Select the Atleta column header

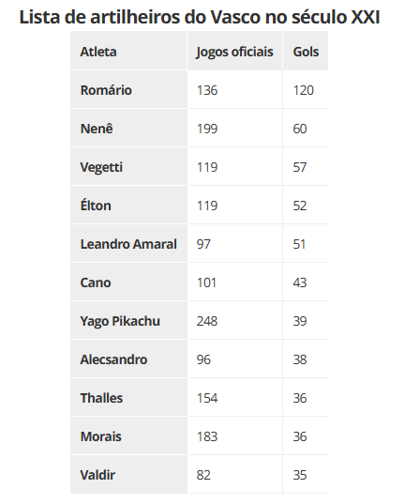[128, 51]
